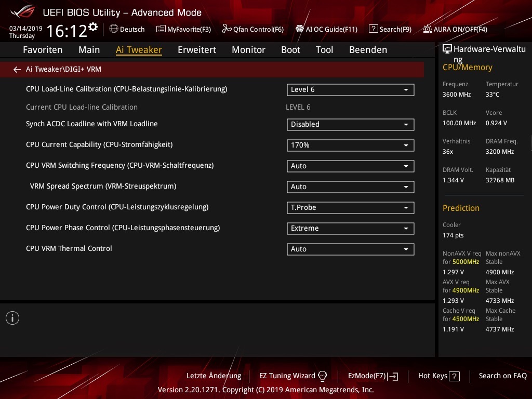Click the LEVEL 6 current value text
The image size is (532, 399).
298,107
